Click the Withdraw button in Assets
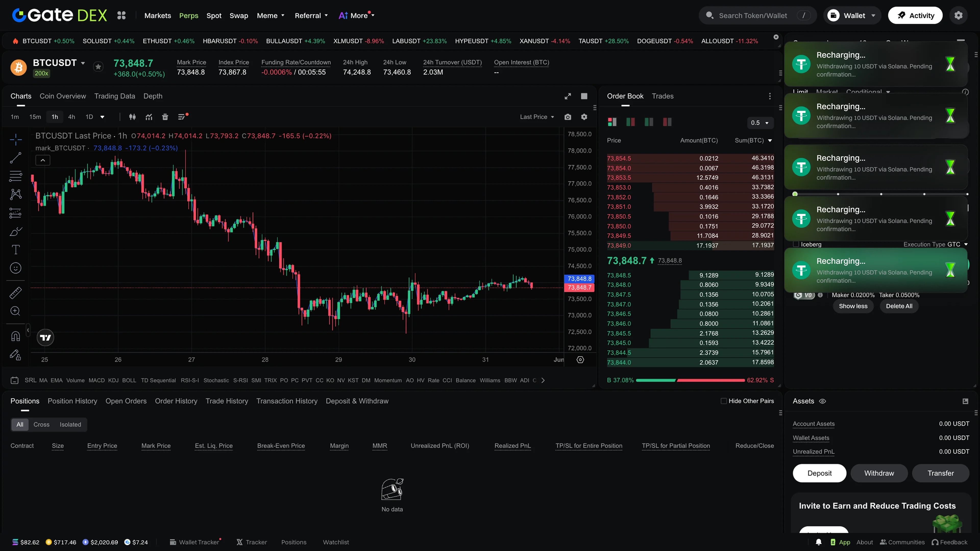Image resolution: width=980 pixels, height=551 pixels. (879, 473)
